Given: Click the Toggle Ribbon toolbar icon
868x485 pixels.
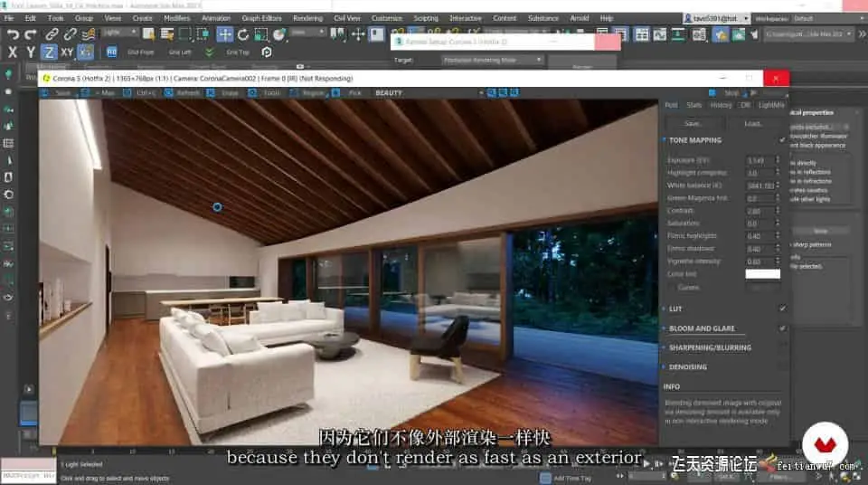Looking at the screenshot, I should coord(642,34).
